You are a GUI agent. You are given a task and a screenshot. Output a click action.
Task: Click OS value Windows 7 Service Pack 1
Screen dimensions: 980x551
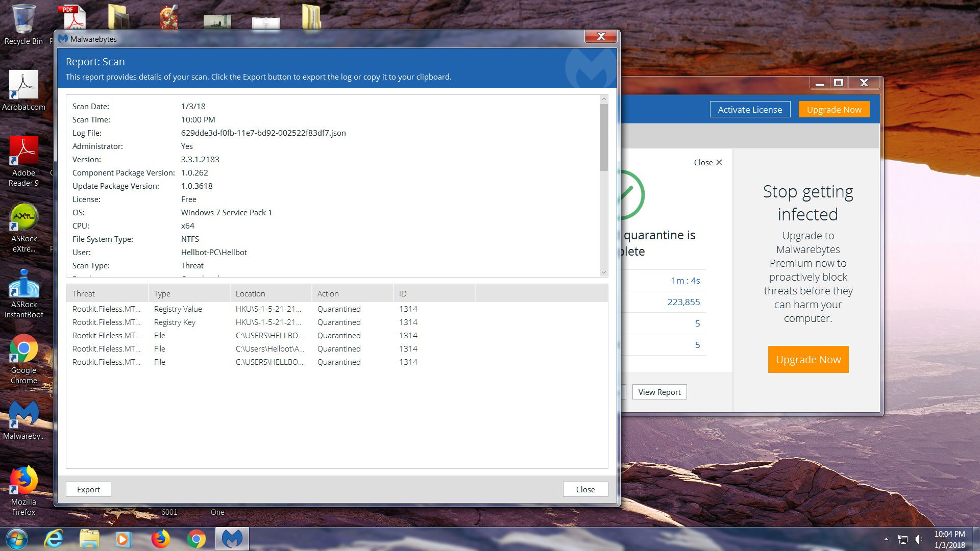[x=226, y=212]
